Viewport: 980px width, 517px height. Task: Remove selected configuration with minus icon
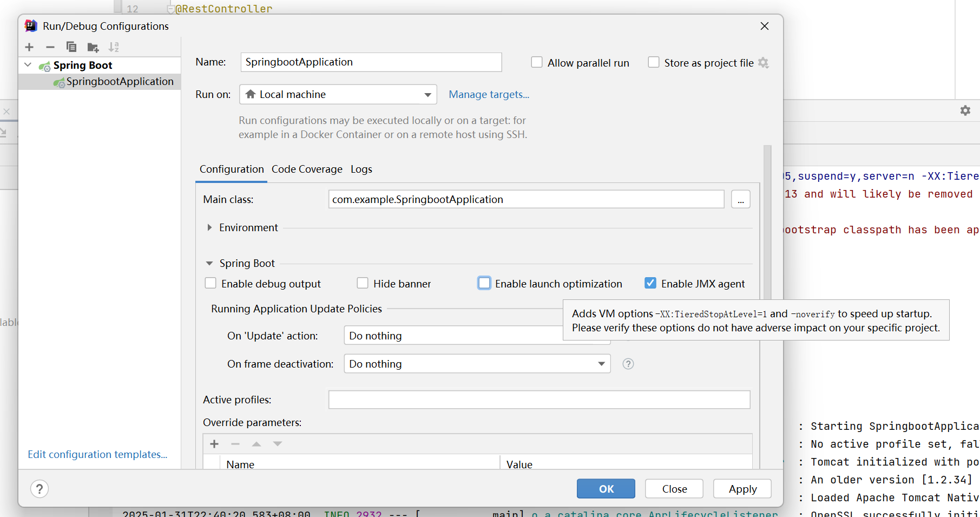[x=50, y=47]
